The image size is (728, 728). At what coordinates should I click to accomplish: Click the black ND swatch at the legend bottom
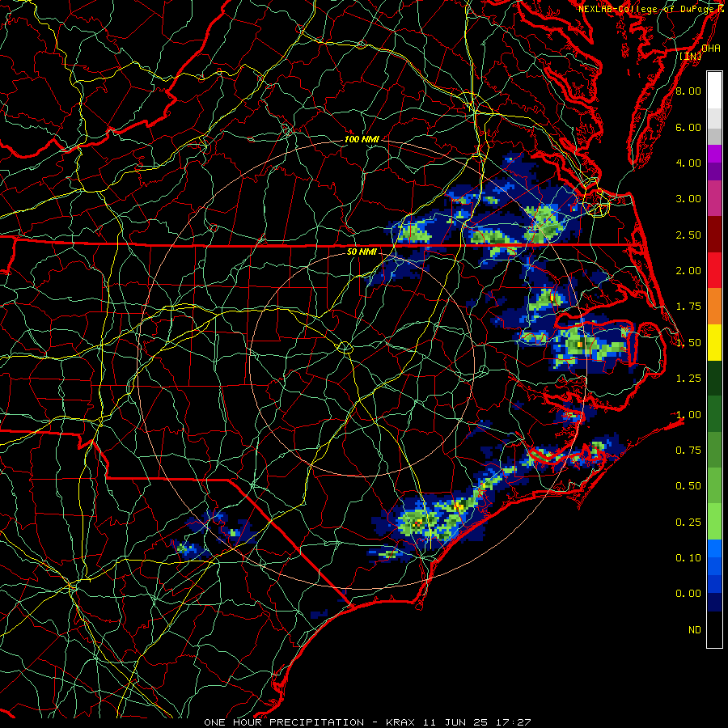click(714, 629)
